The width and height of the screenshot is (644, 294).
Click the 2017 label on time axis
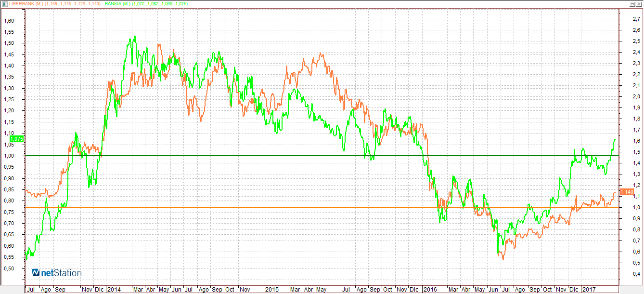pyautogui.click(x=588, y=290)
